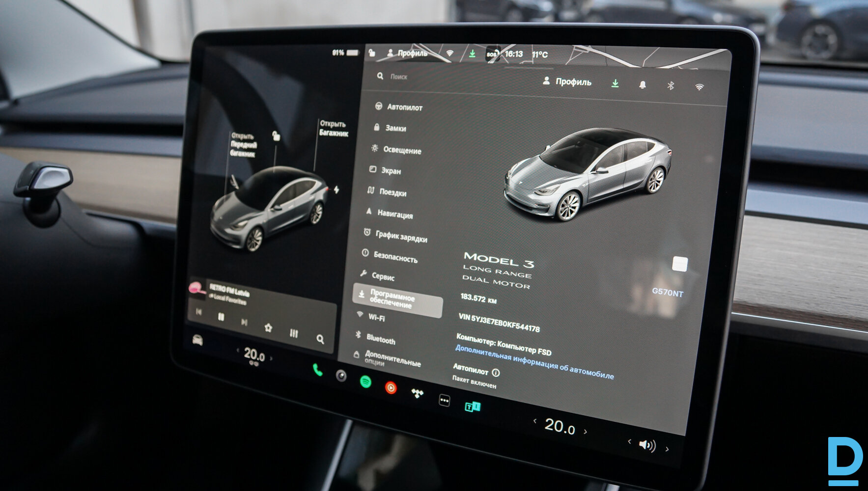The height and width of the screenshot is (491, 868).
Task: Go to the Поездки menu item
Action: (387, 191)
